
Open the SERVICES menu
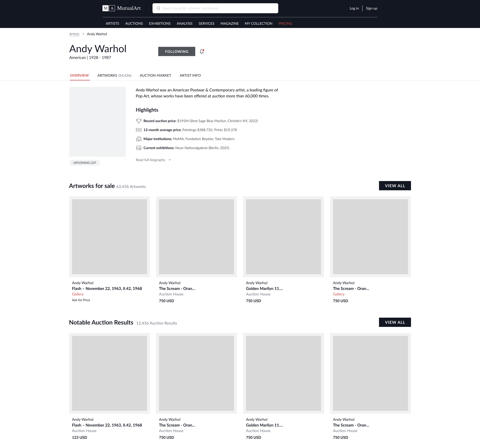[x=206, y=23]
